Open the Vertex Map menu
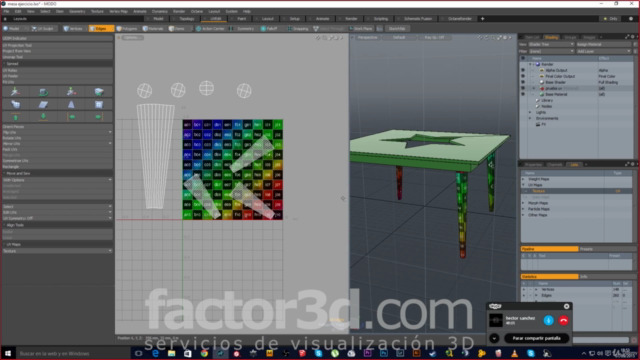This screenshot has width=640, height=360. [118, 11]
